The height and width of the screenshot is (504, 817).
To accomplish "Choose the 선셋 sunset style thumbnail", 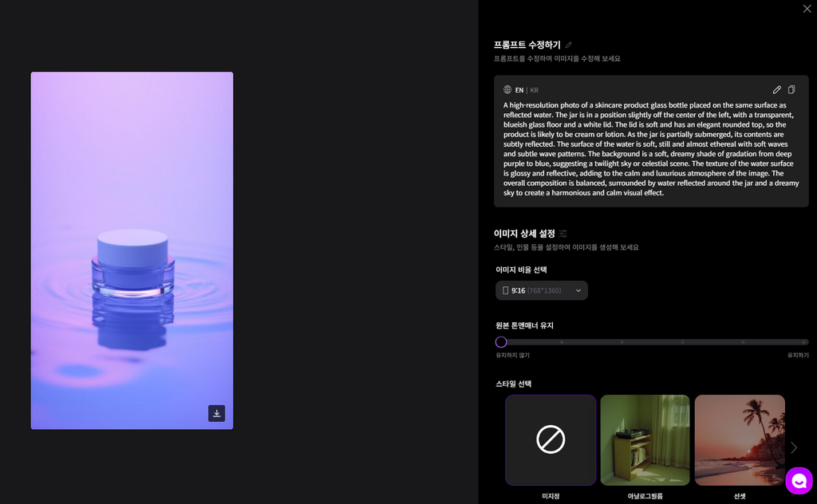I will [740, 440].
